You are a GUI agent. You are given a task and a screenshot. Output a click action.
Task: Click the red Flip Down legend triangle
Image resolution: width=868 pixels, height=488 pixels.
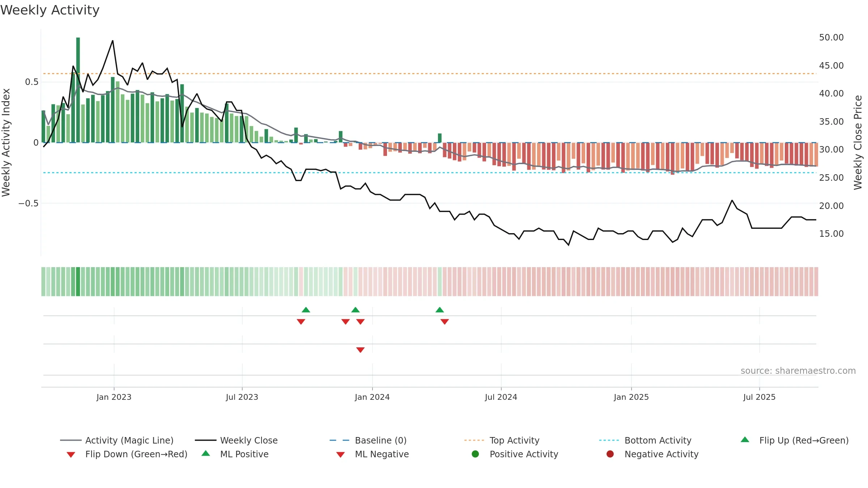click(x=71, y=455)
